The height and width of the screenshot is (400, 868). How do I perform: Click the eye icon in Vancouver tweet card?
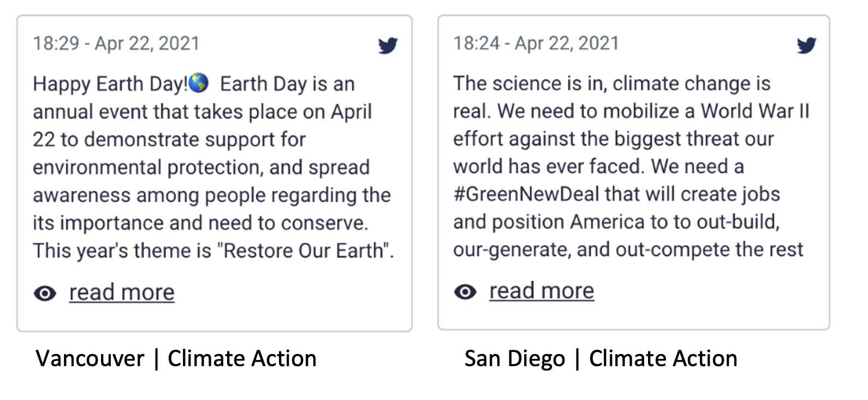45,293
